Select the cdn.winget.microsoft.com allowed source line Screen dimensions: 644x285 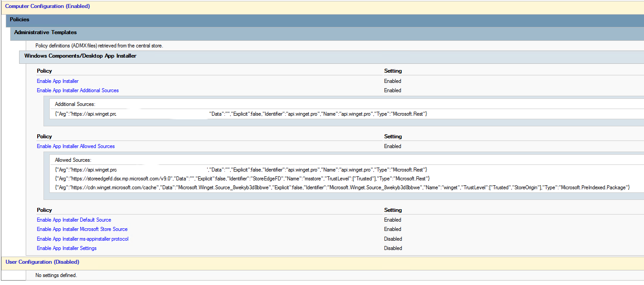tap(342, 188)
